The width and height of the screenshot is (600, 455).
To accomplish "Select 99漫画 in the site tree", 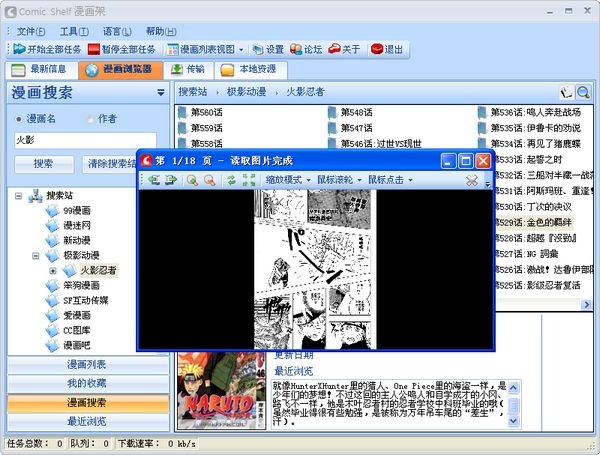I will coord(77,210).
